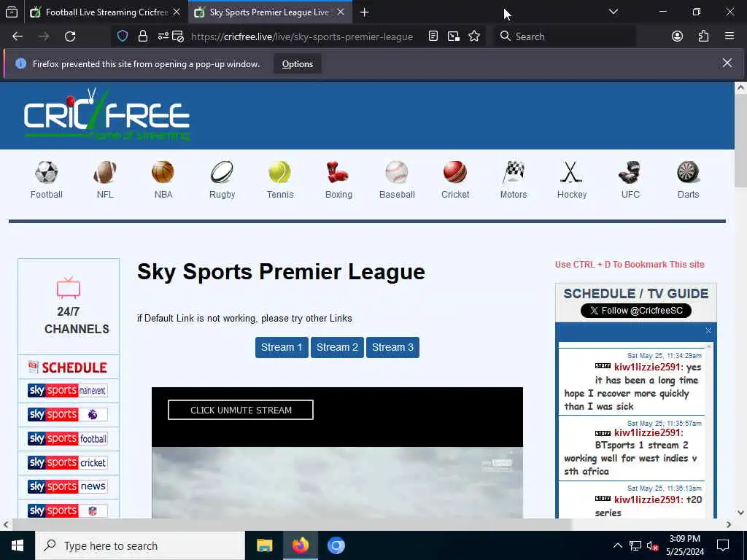Open Firefox account menu
Image resolution: width=747 pixels, height=560 pixels.
(677, 36)
